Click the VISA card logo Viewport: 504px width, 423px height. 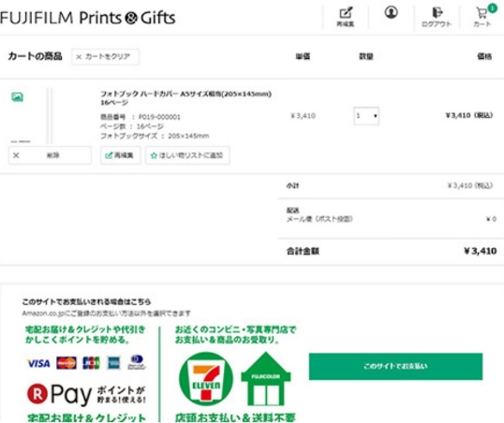(x=38, y=363)
